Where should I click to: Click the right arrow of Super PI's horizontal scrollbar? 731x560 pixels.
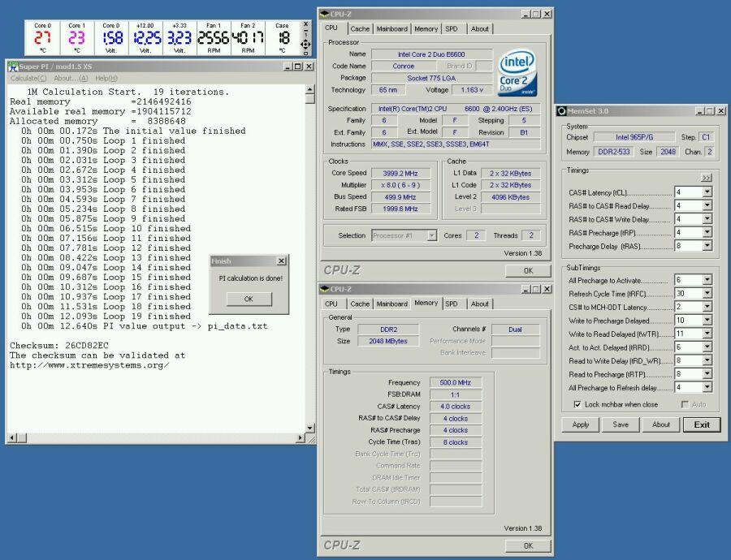point(301,437)
